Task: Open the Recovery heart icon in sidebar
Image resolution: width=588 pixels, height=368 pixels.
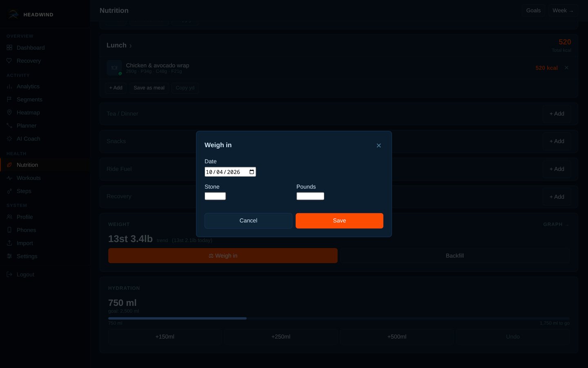Action: point(9,61)
